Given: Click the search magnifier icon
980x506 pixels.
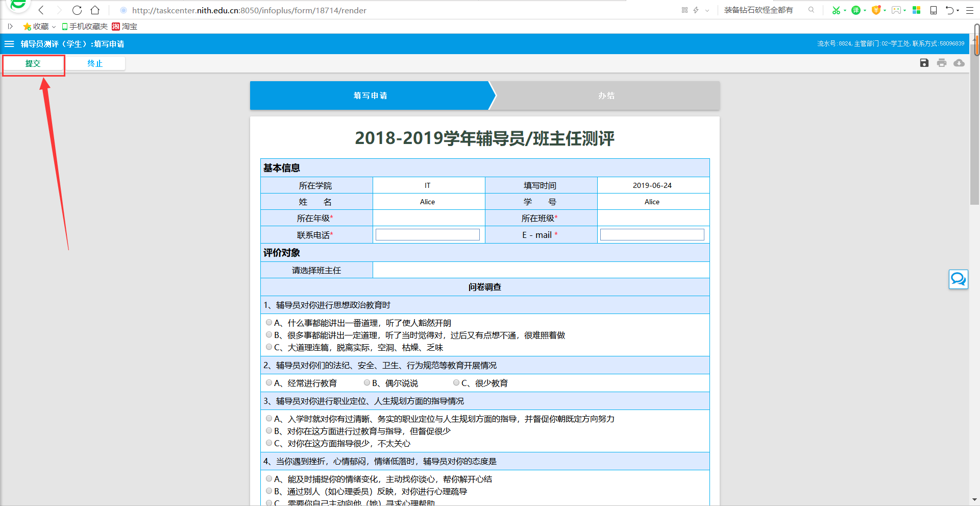Looking at the screenshot, I should (x=811, y=10).
